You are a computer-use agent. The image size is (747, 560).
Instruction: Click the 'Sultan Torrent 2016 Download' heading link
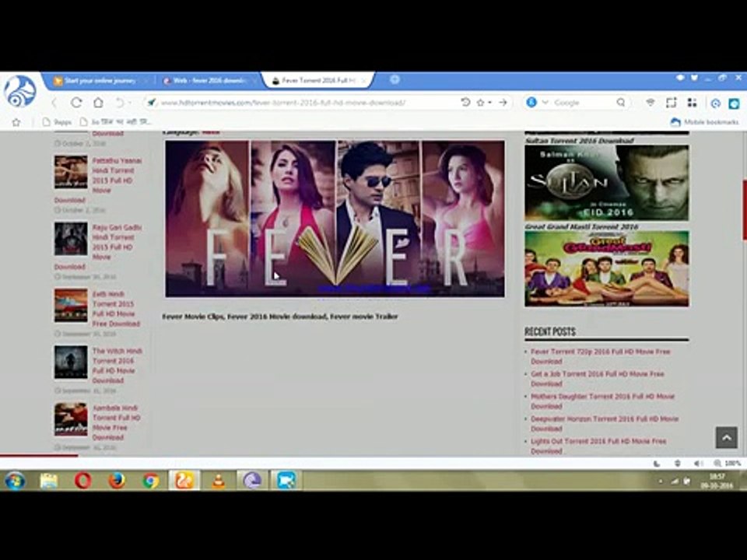pos(579,141)
